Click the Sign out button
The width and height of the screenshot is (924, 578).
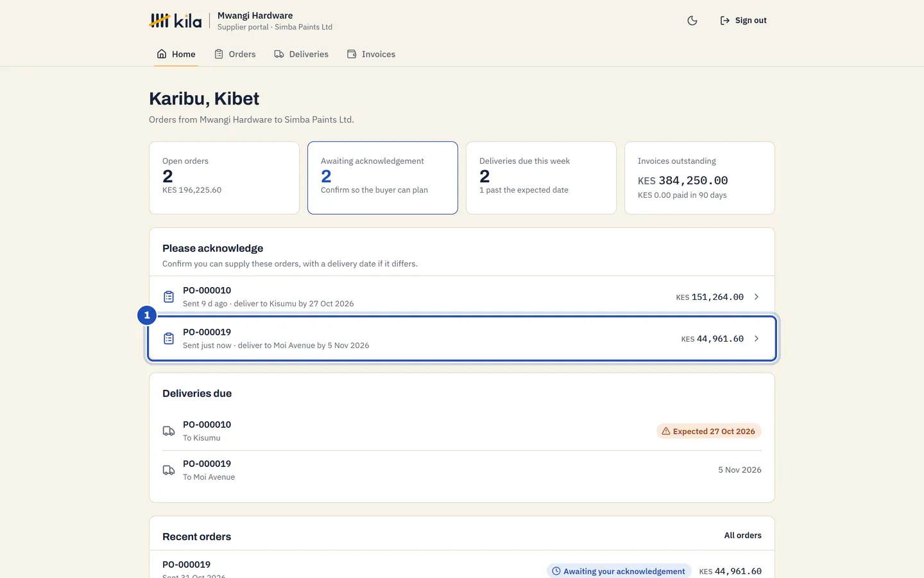pos(743,21)
